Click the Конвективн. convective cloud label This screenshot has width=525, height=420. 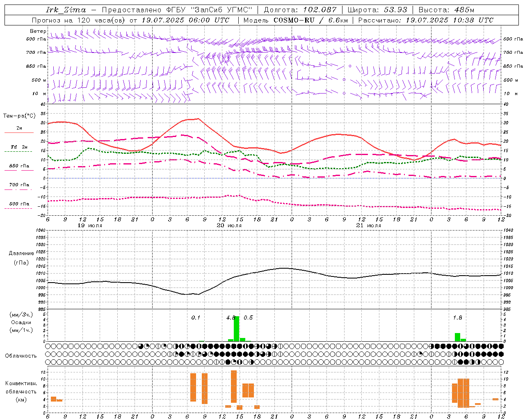(x=21, y=383)
